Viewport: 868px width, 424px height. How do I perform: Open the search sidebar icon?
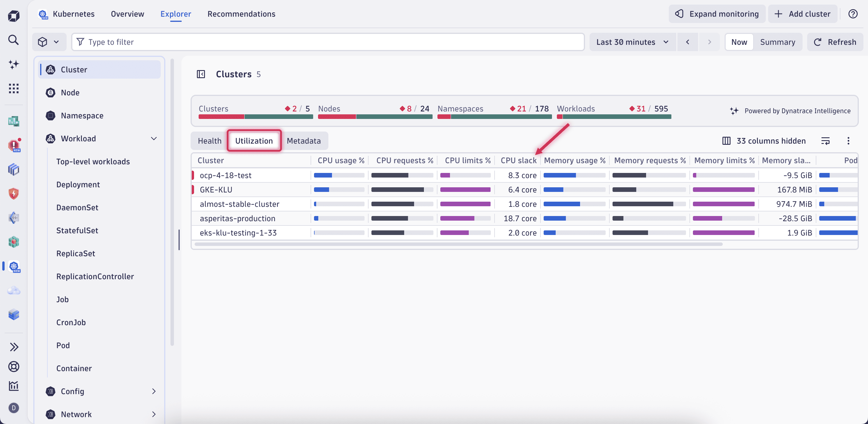(x=13, y=40)
